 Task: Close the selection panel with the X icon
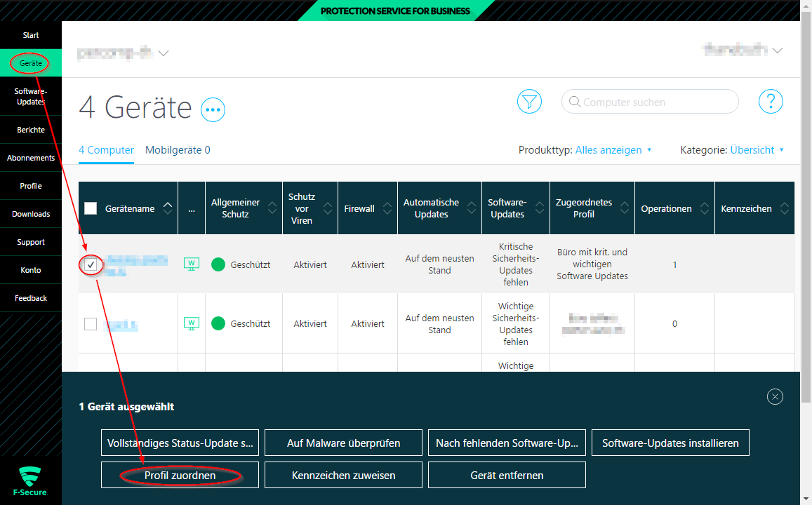[x=775, y=397]
